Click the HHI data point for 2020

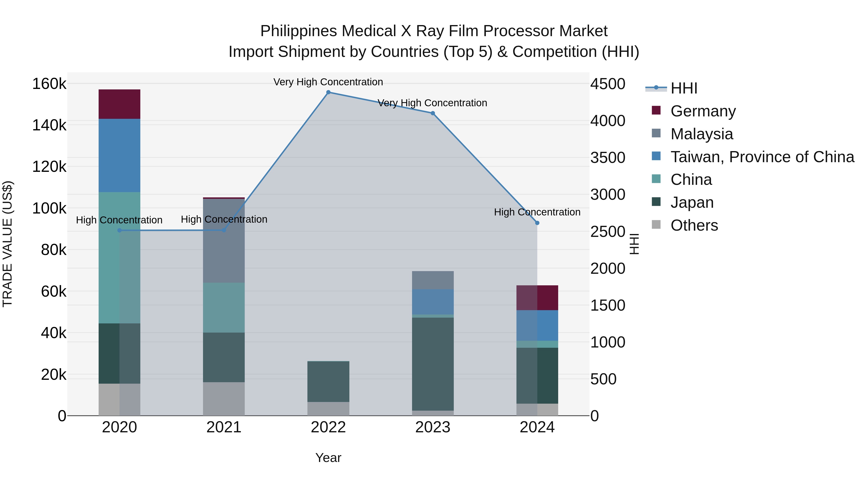click(x=119, y=230)
